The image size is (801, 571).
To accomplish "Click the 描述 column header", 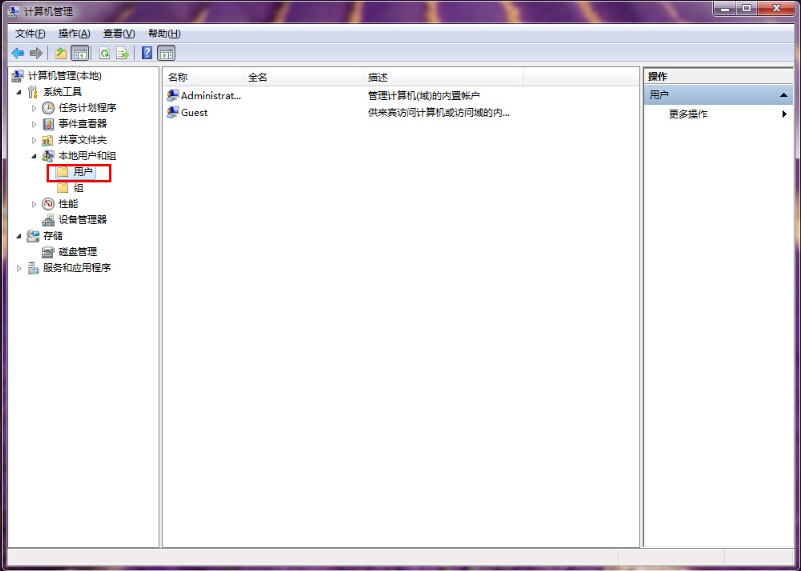I will pos(440,77).
